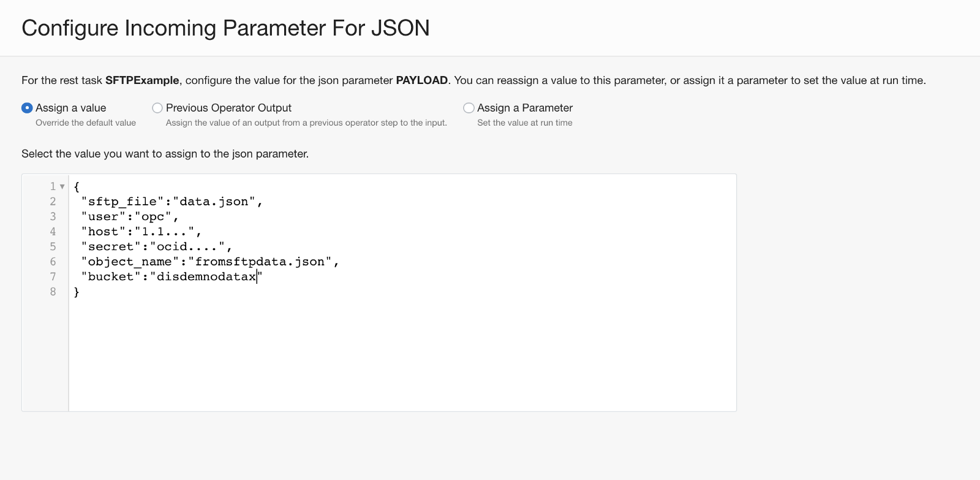Click line number 8 in the editor gutter
This screenshot has height=480, width=980.
(53, 292)
